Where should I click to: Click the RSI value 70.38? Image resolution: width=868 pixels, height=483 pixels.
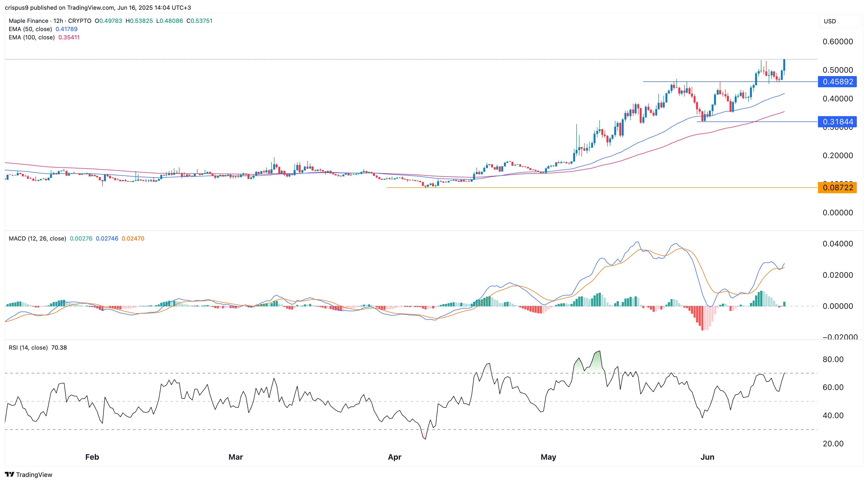click(x=59, y=347)
